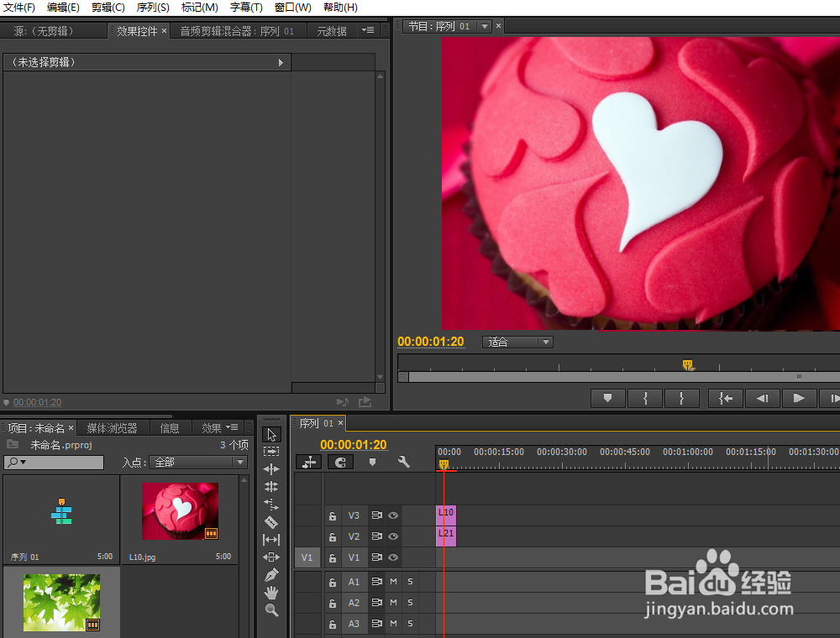
Task: Switch to 效果 tab
Action: pos(211,428)
